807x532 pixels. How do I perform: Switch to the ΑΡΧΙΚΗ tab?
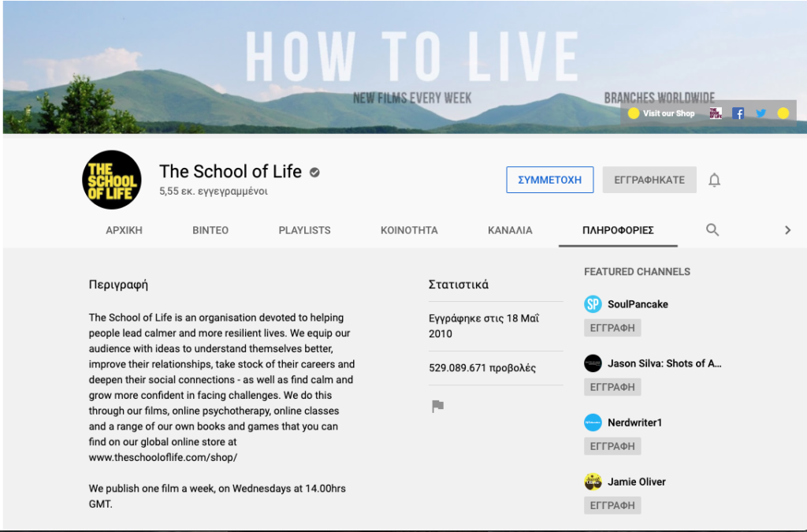coord(124,230)
